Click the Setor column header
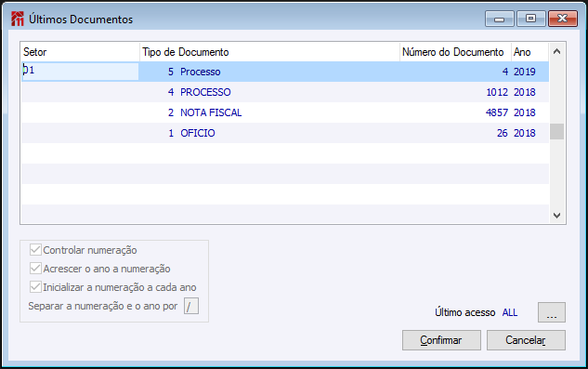The width and height of the screenshot is (588, 369). (80, 52)
